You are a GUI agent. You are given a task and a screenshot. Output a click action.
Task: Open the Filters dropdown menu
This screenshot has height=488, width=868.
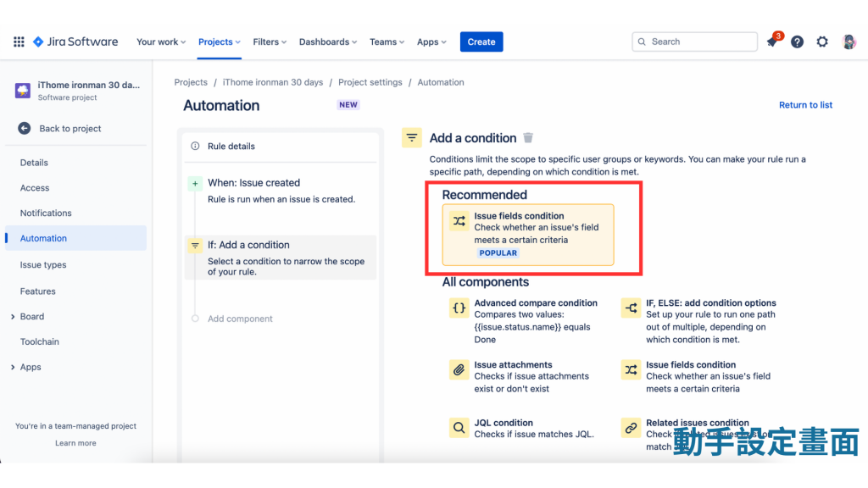click(270, 42)
